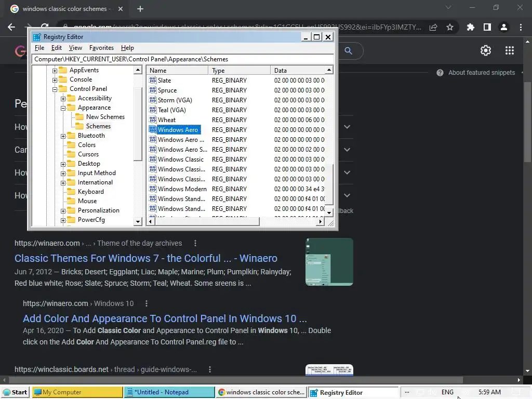Screen dimensions: 532x399
Task: Click the Spruce binary value icon
Action: 153,90
